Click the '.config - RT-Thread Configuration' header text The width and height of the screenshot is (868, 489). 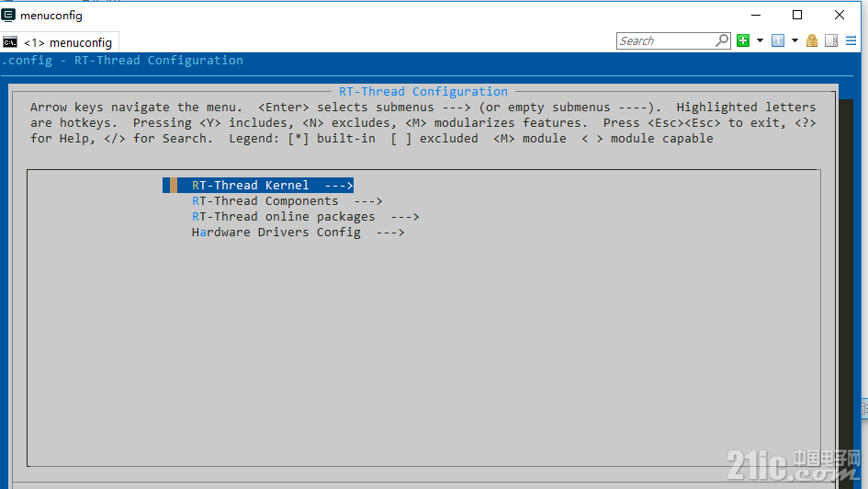click(122, 61)
